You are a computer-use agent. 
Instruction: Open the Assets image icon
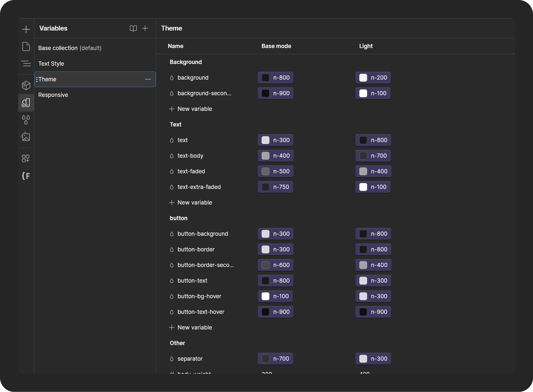26,137
